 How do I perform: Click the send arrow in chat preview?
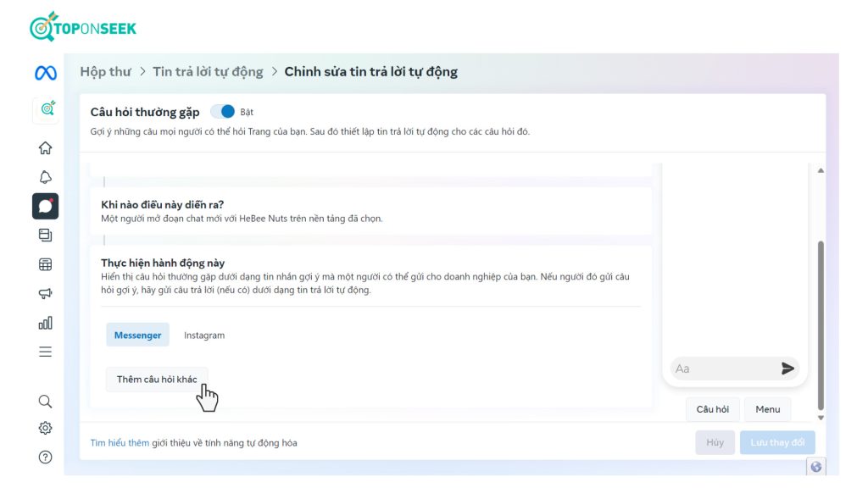coord(787,369)
